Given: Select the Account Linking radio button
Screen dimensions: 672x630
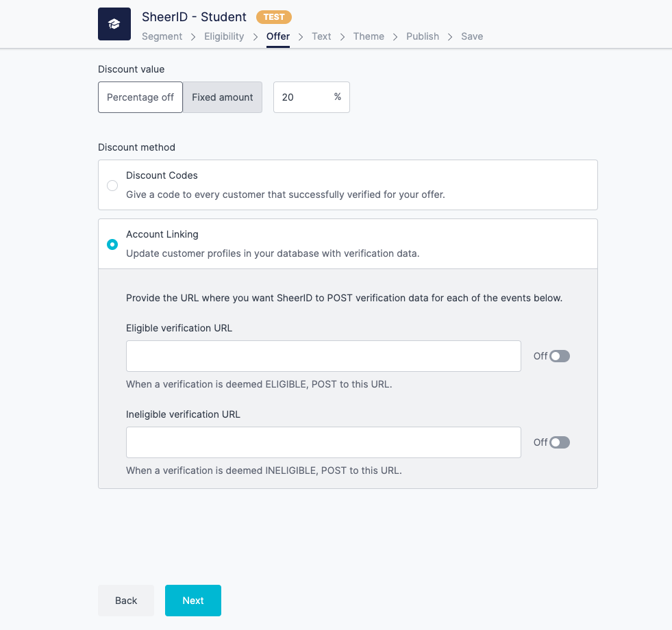Looking at the screenshot, I should [112, 244].
